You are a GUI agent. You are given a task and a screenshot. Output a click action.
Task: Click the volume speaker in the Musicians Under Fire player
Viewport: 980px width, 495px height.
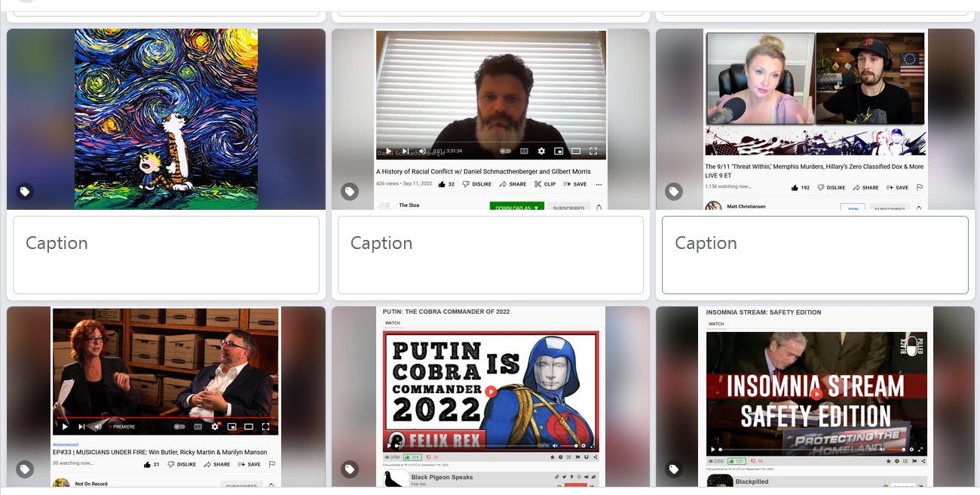pos(98,426)
